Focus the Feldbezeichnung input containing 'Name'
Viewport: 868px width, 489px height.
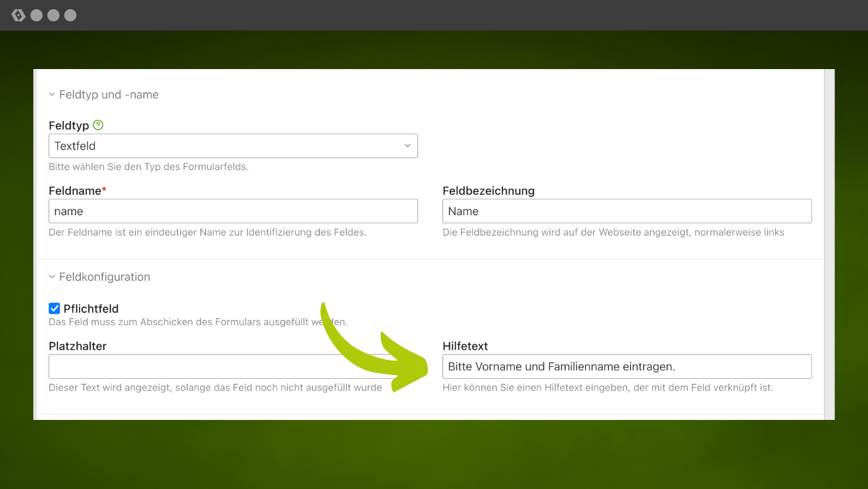click(x=627, y=211)
